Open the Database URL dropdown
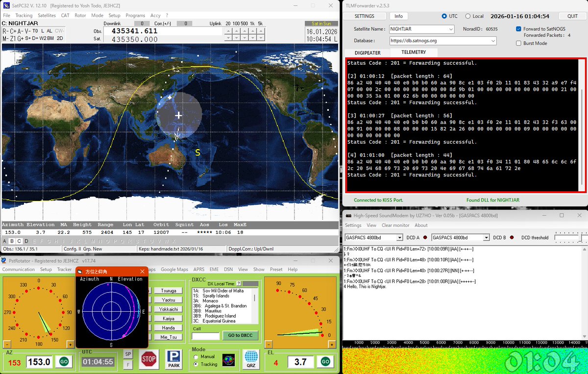588x374 pixels. click(443, 41)
